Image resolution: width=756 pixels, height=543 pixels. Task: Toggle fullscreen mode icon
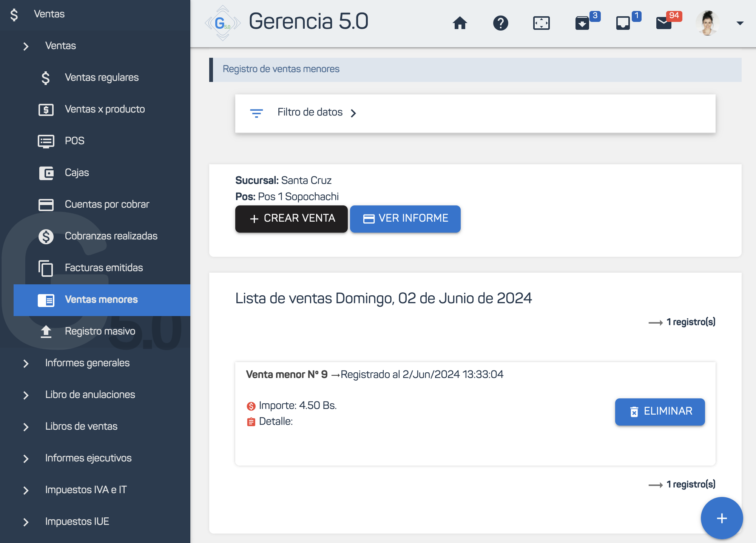pyautogui.click(x=541, y=23)
